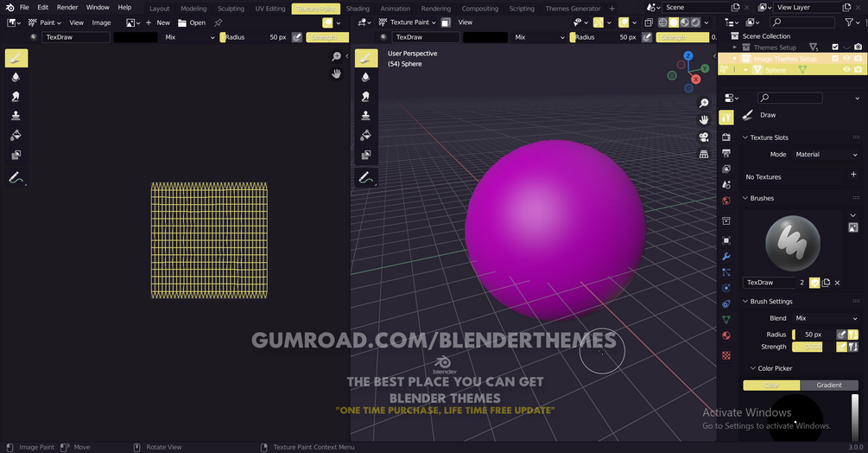Select the Gradient color mode button
The height and width of the screenshot is (453, 868).
pos(828,385)
